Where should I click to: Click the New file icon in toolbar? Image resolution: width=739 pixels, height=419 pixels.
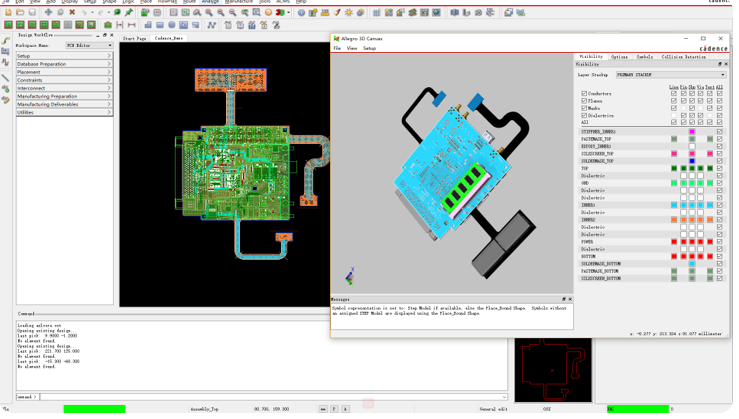coord(8,13)
